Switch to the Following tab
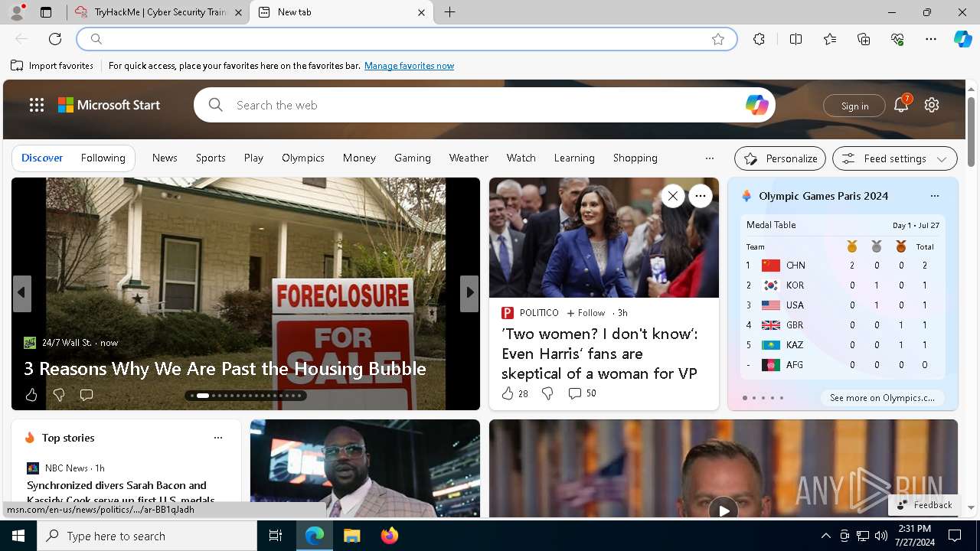The height and width of the screenshot is (551, 980). pos(103,158)
